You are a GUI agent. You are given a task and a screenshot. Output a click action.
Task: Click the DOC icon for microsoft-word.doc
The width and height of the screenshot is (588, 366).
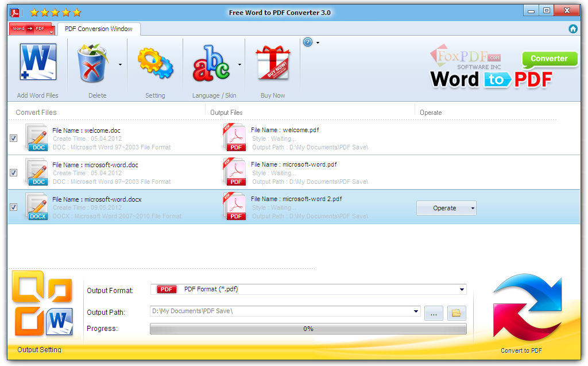37,172
